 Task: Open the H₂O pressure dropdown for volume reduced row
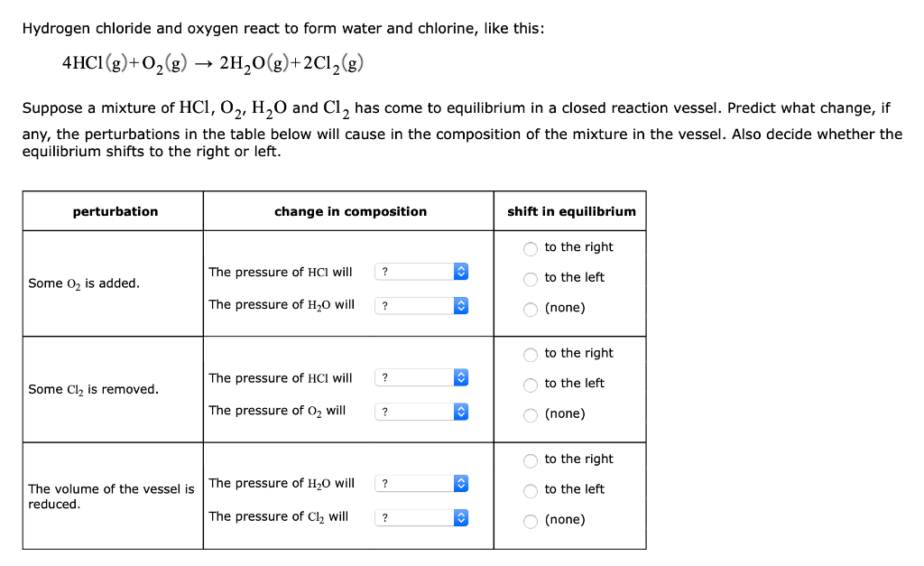(x=420, y=483)
